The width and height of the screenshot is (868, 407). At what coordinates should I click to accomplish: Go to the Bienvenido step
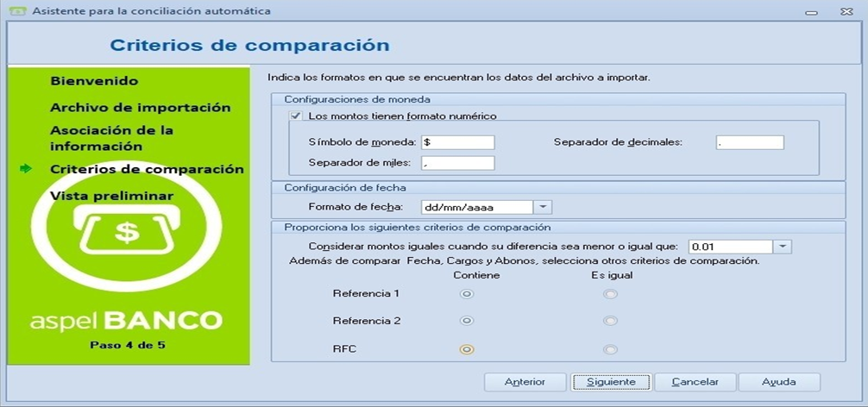pyautogui.click(x=94, y=81)
